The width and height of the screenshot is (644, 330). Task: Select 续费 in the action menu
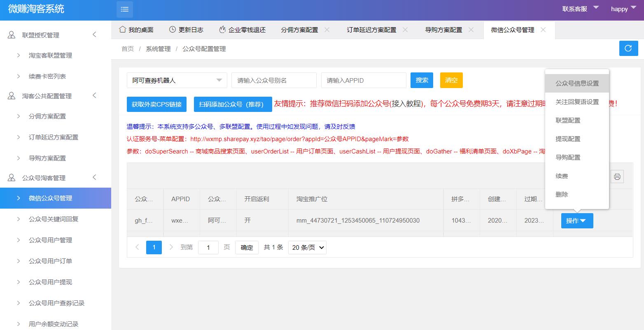tap(577, 176)
